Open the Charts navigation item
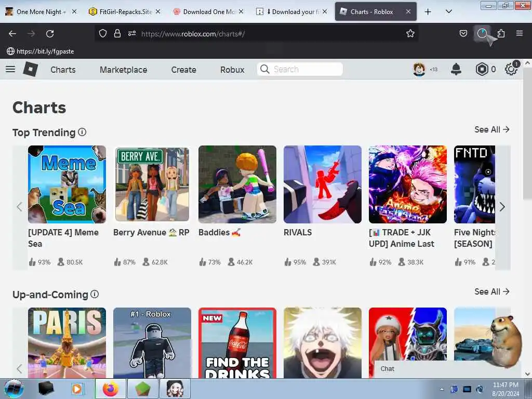 [63, 70]
